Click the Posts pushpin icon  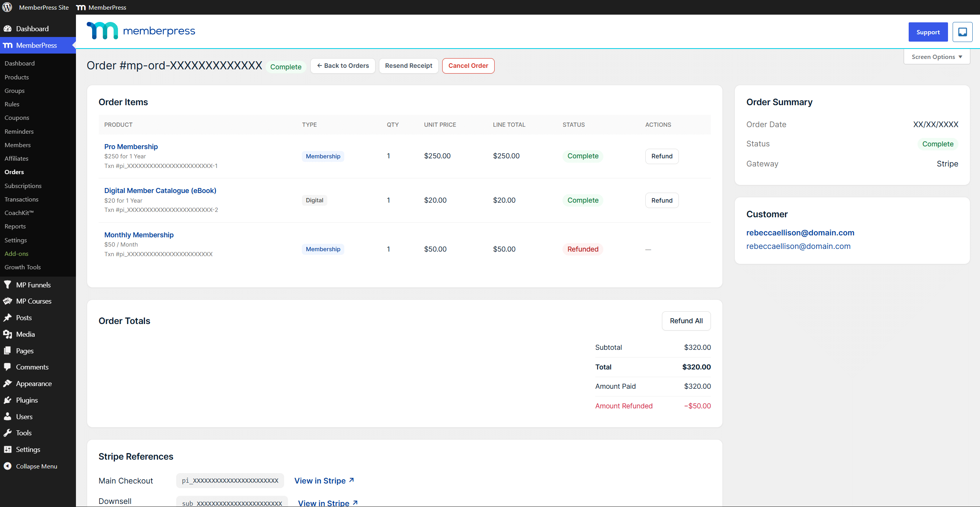(x=8, y=317)
